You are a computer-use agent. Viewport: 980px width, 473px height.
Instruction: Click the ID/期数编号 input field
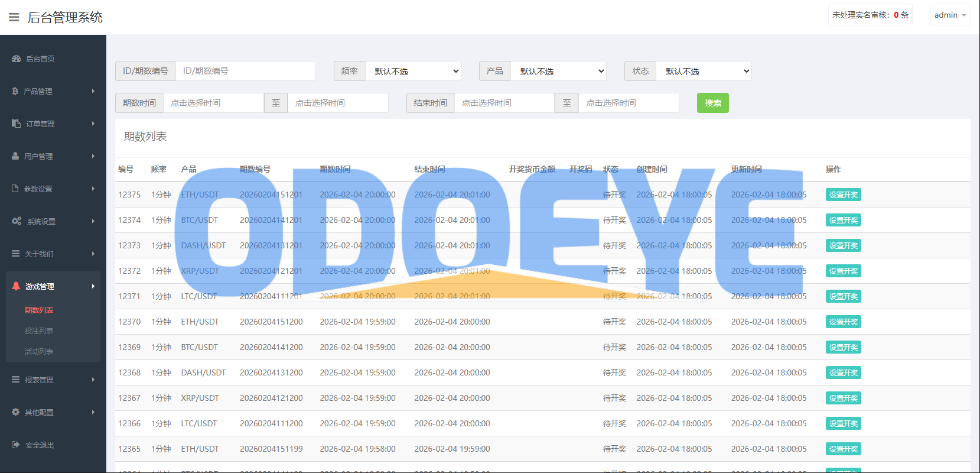[x=245, y=71]
